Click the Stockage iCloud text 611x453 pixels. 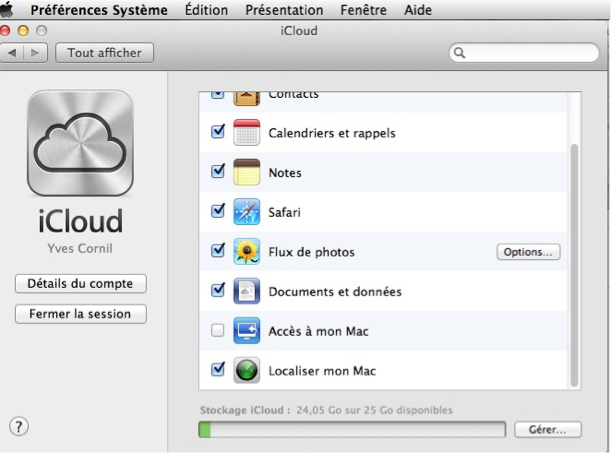click(x=326, y=410)
